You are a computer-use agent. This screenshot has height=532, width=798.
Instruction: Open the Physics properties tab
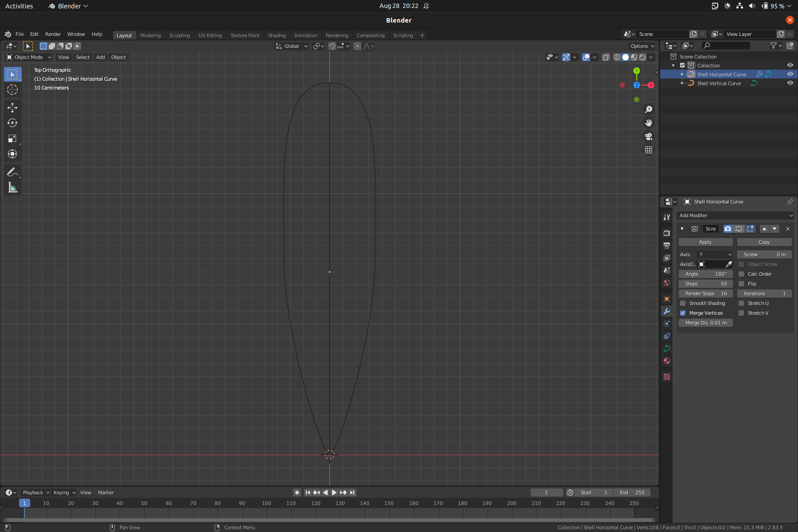(667, 324)
